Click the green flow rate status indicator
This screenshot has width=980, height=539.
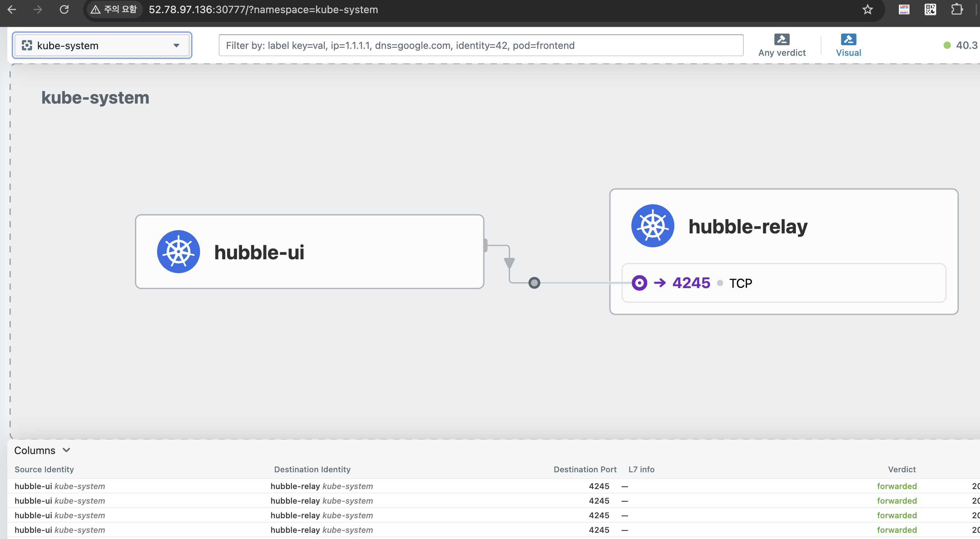947,45
